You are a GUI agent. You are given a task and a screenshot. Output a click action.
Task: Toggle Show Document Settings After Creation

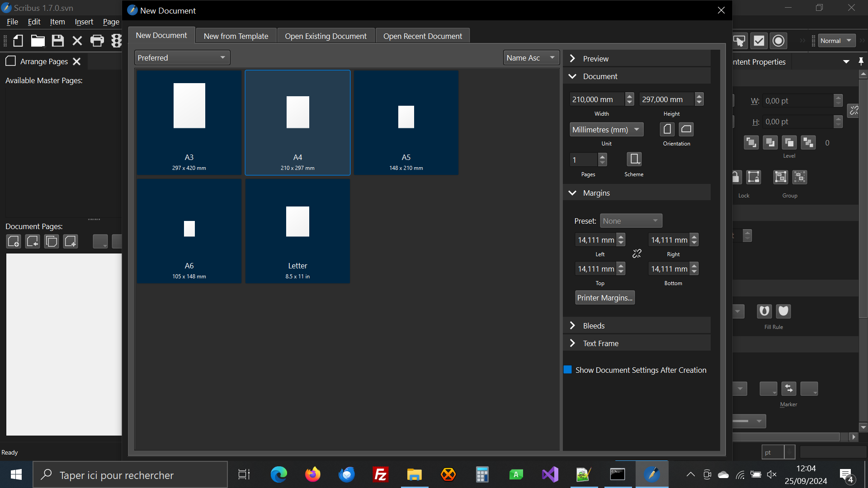click(568, 370)
